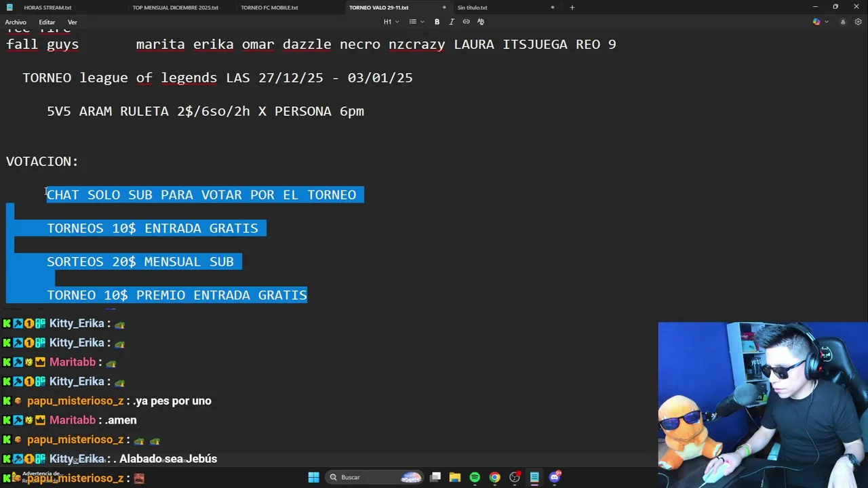Select the TORNEO VALO 29-11.txt tab
Viewport: 868px width, 488px height.
pyautogui.click(x=378, y=7)
